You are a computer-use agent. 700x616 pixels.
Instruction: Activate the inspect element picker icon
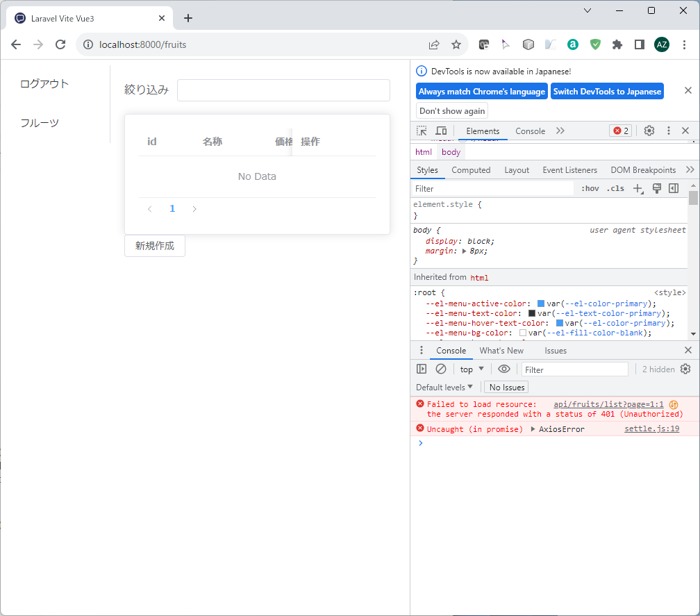[422, 131]
